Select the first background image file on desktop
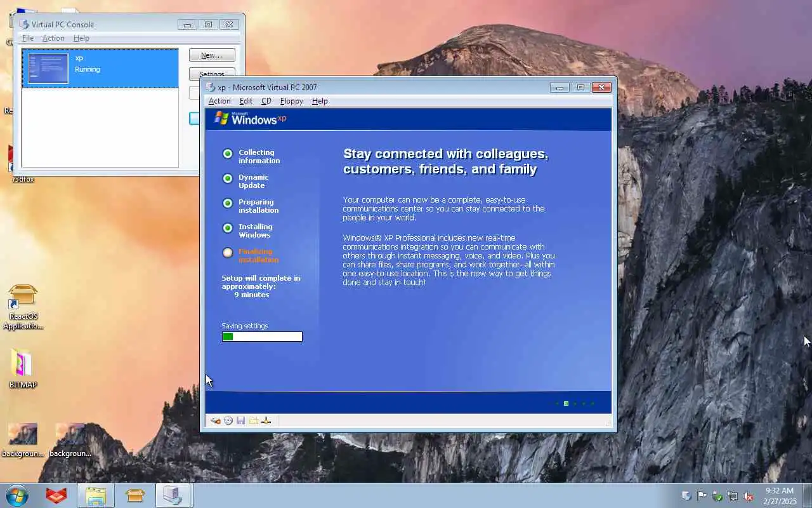This screenshot has width=812, height=508. (23, 440)
